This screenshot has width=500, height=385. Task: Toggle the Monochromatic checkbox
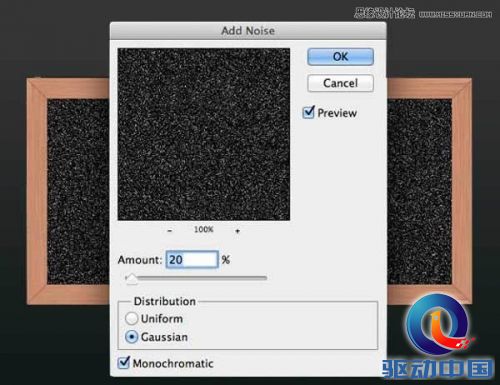(124, 363)
